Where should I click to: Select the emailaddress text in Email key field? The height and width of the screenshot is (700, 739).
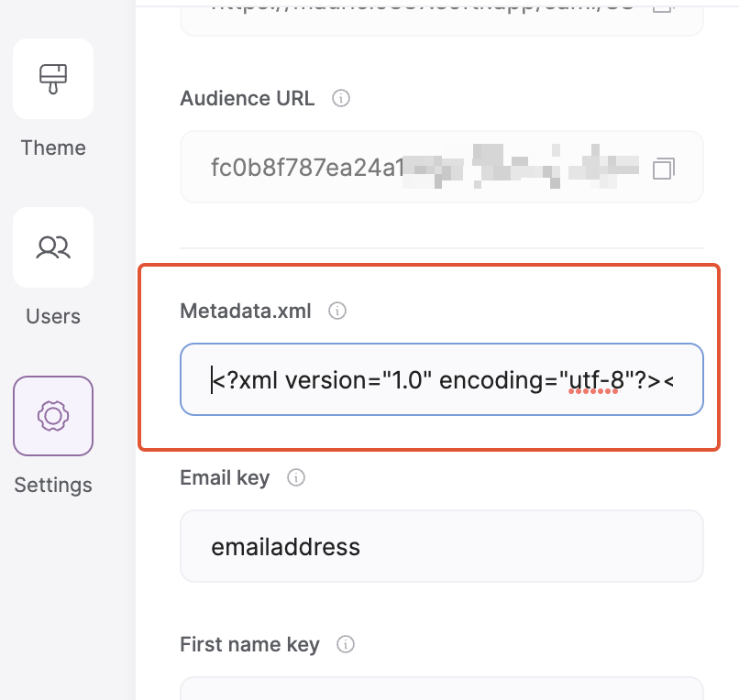284,546
